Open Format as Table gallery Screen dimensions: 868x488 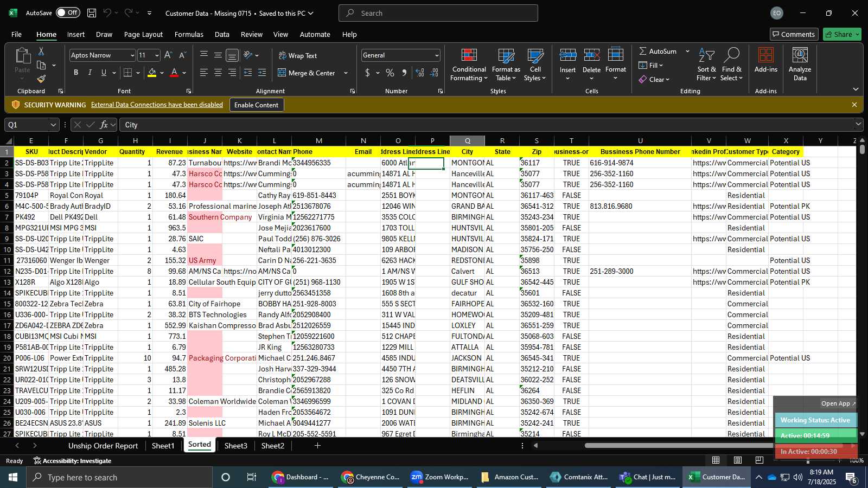pyautogui.click(x=506, y=65)
